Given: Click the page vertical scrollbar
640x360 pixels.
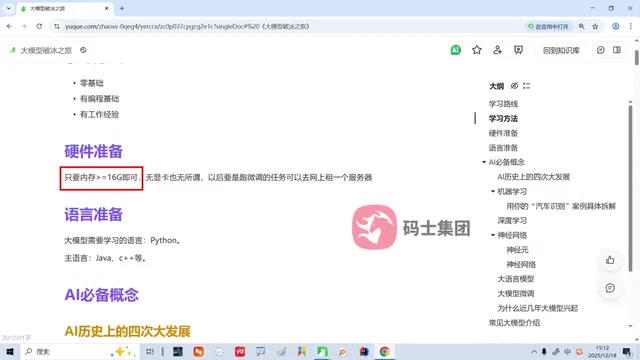Looking at the screenshot, I should (x=636, y=57).
